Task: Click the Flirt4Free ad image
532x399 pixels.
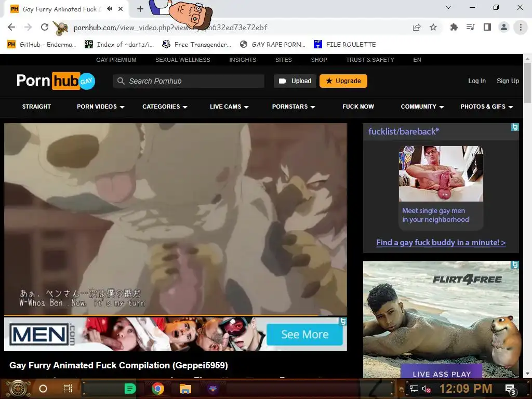Action: 441,320
